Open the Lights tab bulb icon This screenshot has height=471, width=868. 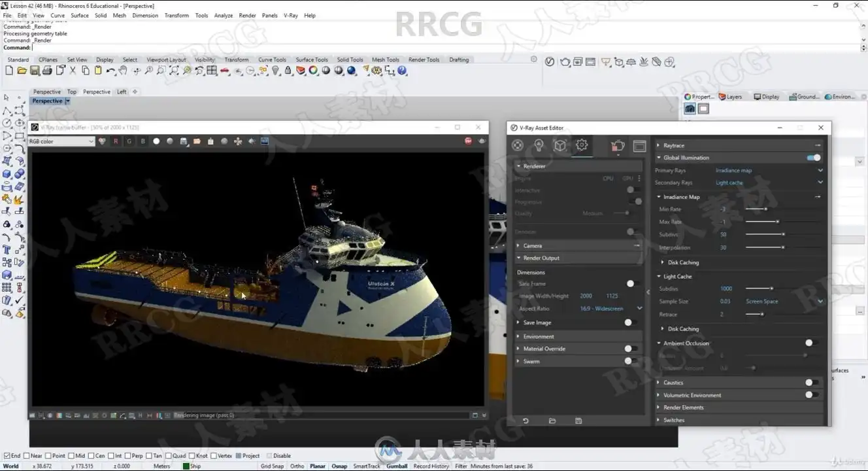click(x=539, y=145)
